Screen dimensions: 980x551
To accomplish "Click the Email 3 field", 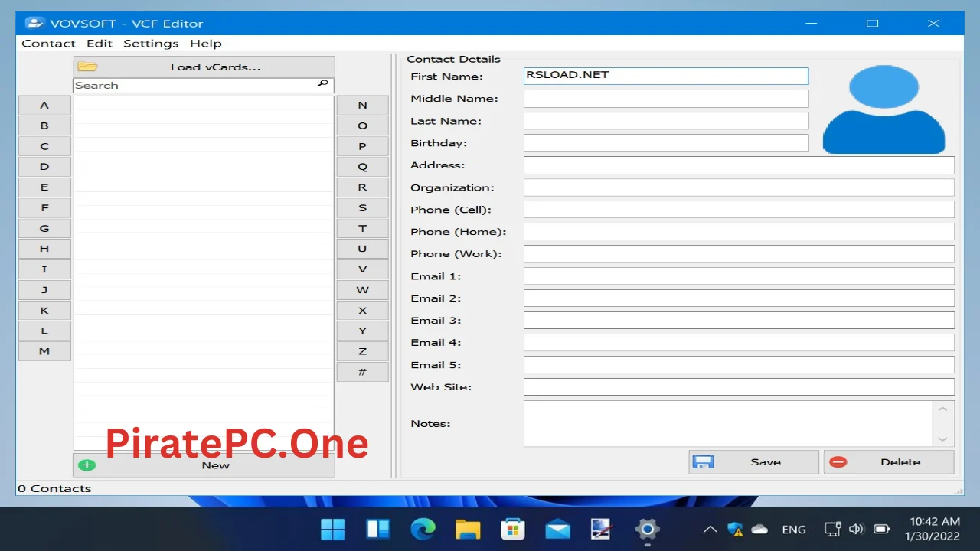I will point(739,320).
